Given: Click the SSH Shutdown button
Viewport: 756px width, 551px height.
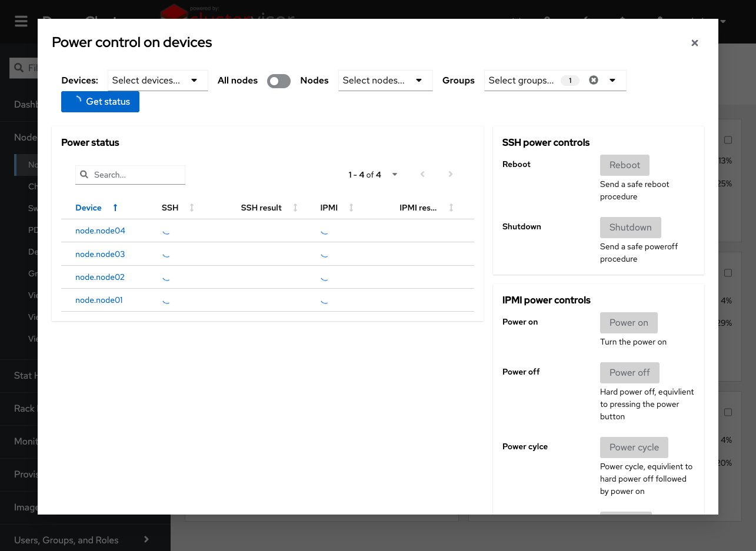Looking at the screenshot, I should coord(630,228).
